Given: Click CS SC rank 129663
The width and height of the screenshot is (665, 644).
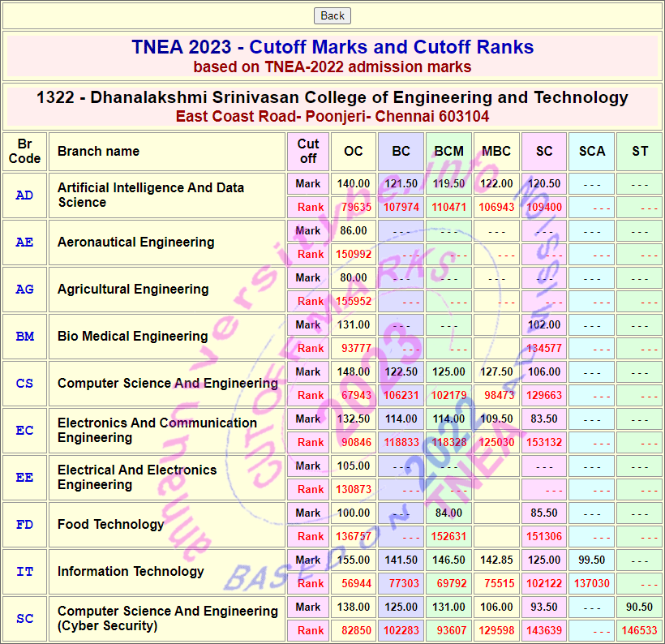Looking at the screenshot, I should (544, 395).
